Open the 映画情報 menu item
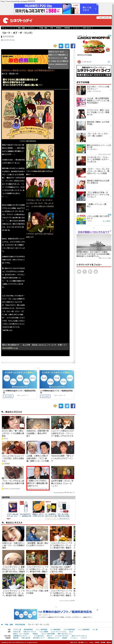Viewport: 114px width, 644px height. [x=67, y=28]
